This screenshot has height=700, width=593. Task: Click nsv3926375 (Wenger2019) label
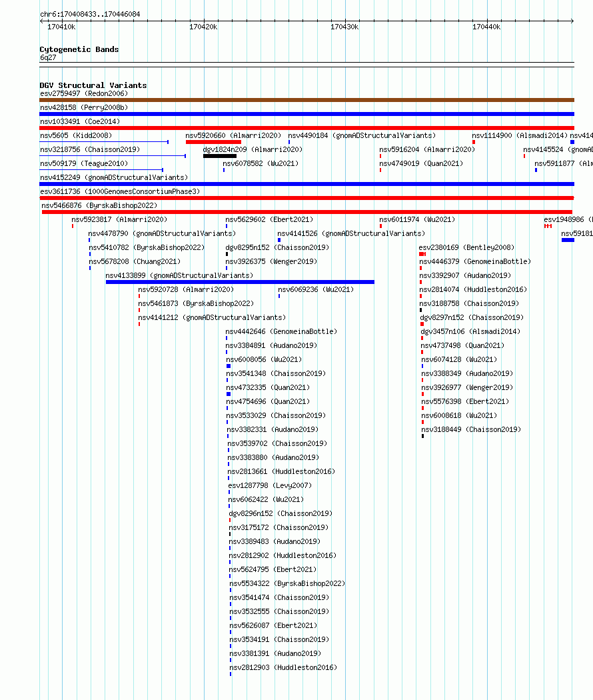(x=271, y=261)
